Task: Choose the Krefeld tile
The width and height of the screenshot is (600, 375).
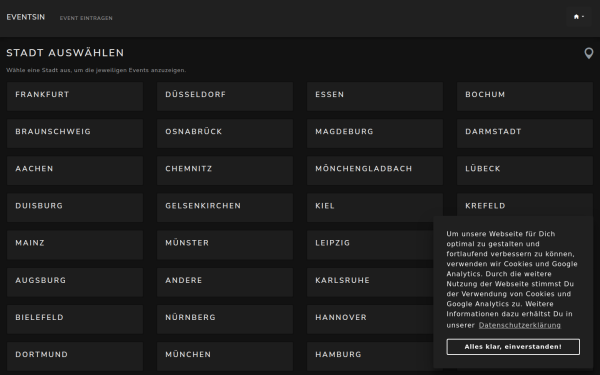Action: pos(525,205)
